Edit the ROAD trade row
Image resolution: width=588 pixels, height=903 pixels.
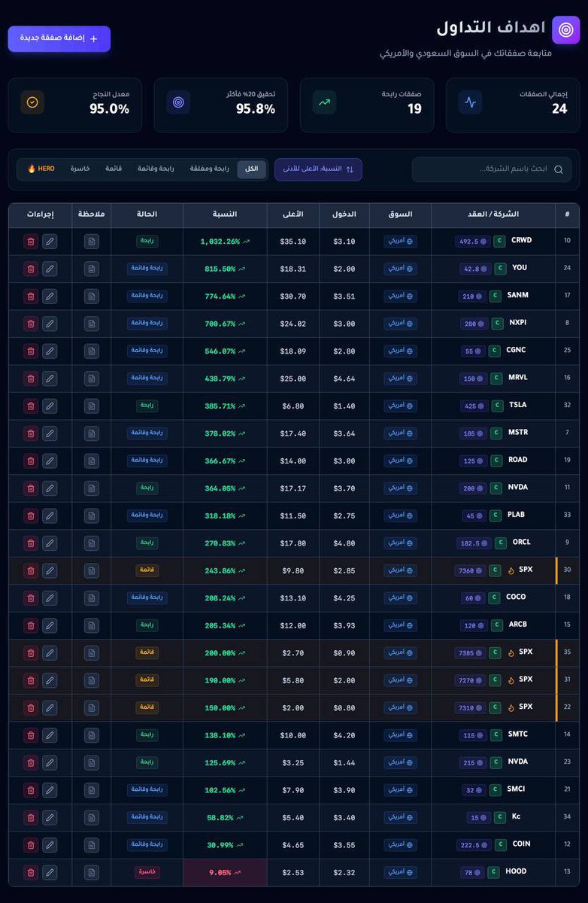tap(50, 461)
